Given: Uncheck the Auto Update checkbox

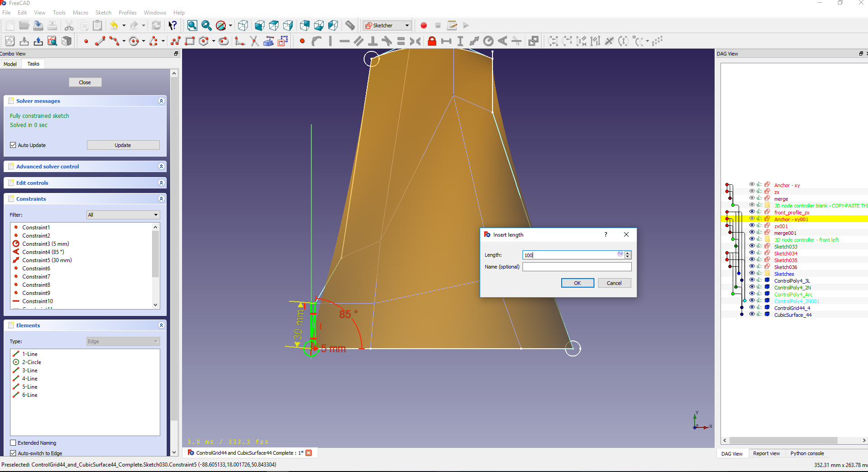Looking at the screenshot, I should click(13, 145).
